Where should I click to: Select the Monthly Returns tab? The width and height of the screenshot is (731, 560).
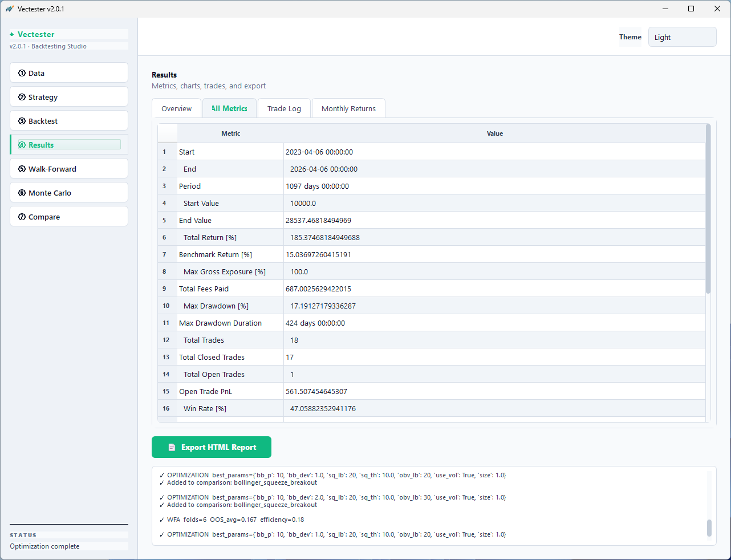[348, 108]
